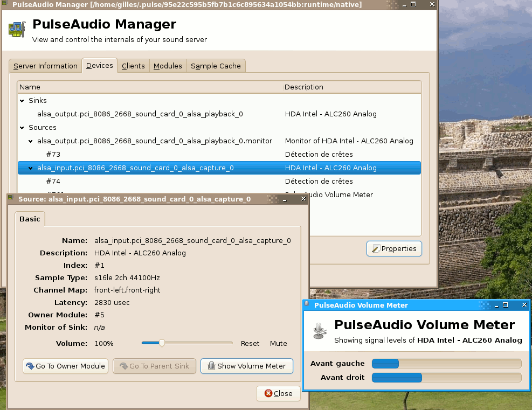Open the window menu icon of the Source dialog title bar
The image size is (532, 410).
[11, 198]
